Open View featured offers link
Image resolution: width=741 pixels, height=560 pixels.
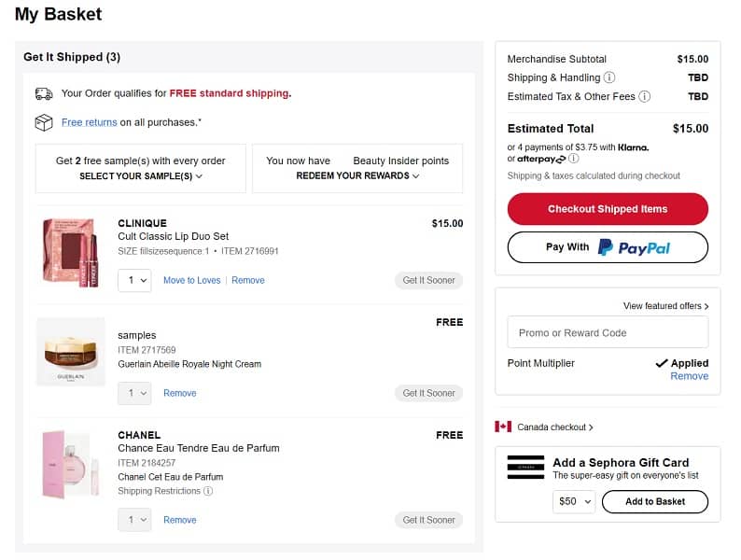pos(665,306)
